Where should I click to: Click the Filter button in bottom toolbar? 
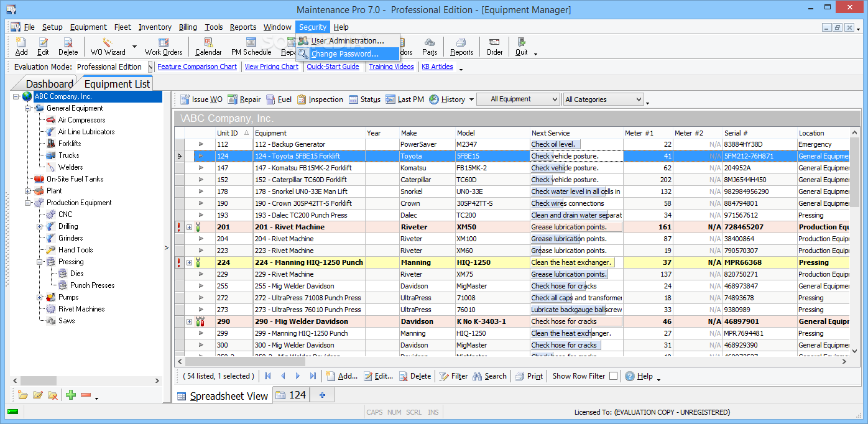tap(453, 376)
